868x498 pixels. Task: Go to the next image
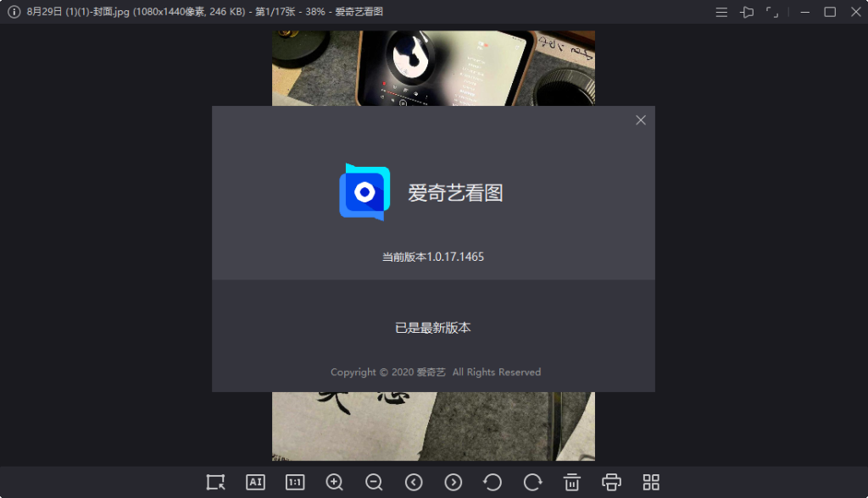[x=453, y=482]
